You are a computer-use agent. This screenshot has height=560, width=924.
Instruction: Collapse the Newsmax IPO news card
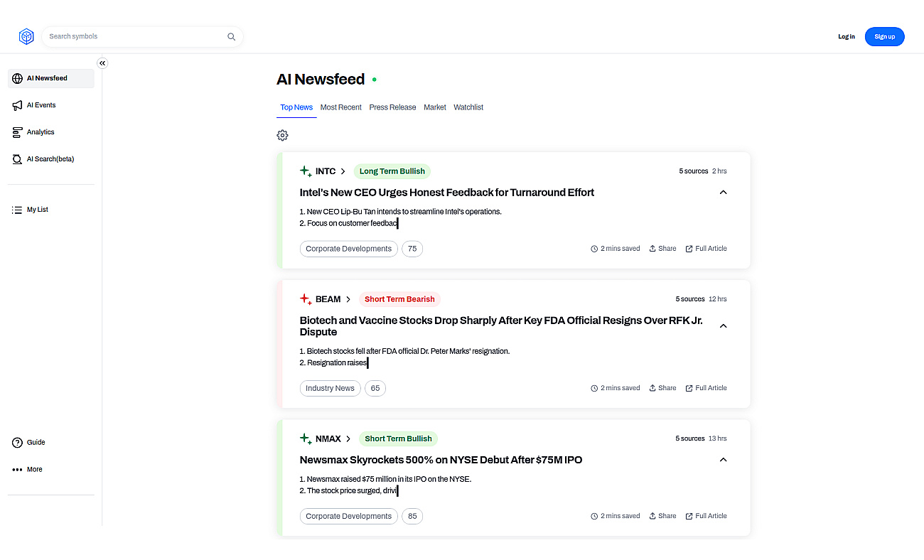723,460
